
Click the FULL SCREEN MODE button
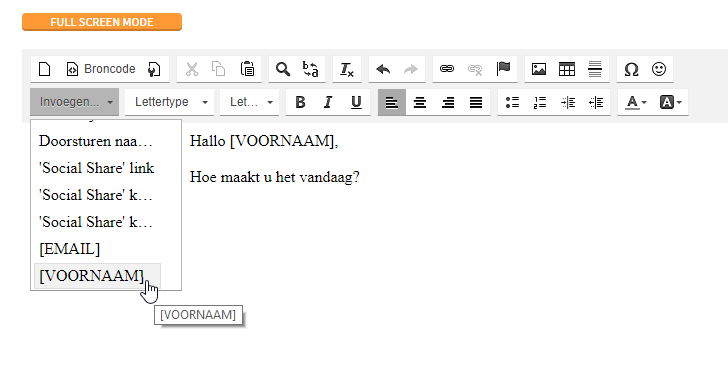click(x=102, y=22)
